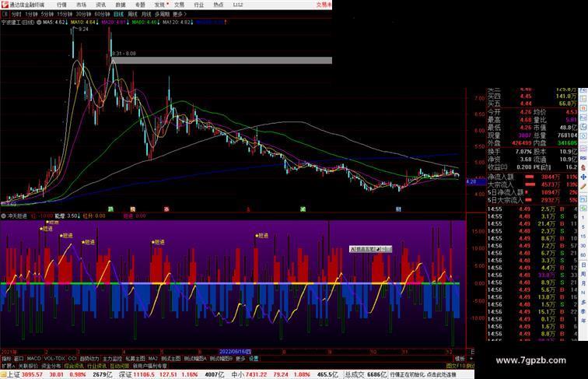Image resolution: width=588 pixels, height=379 pixels.
Task: Switch chart to 5分钟 period
Action: click(47, 14)
